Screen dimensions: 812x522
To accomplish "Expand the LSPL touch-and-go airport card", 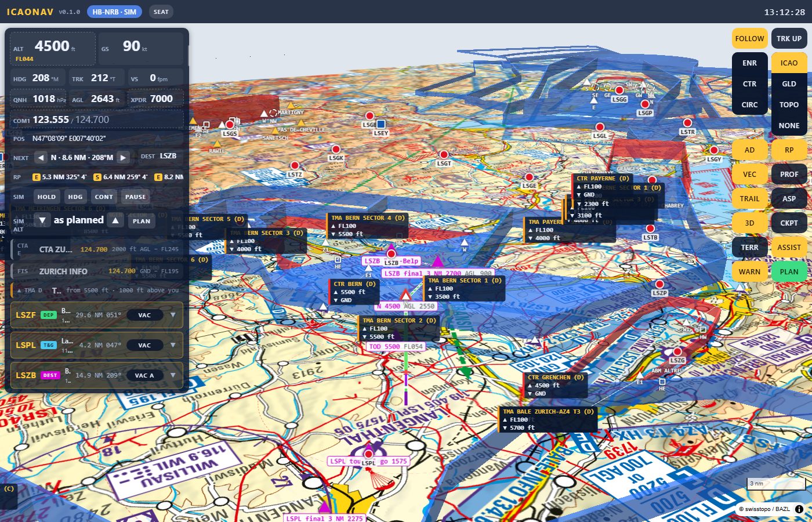I will pyautogui.click(x=173, y=345).
